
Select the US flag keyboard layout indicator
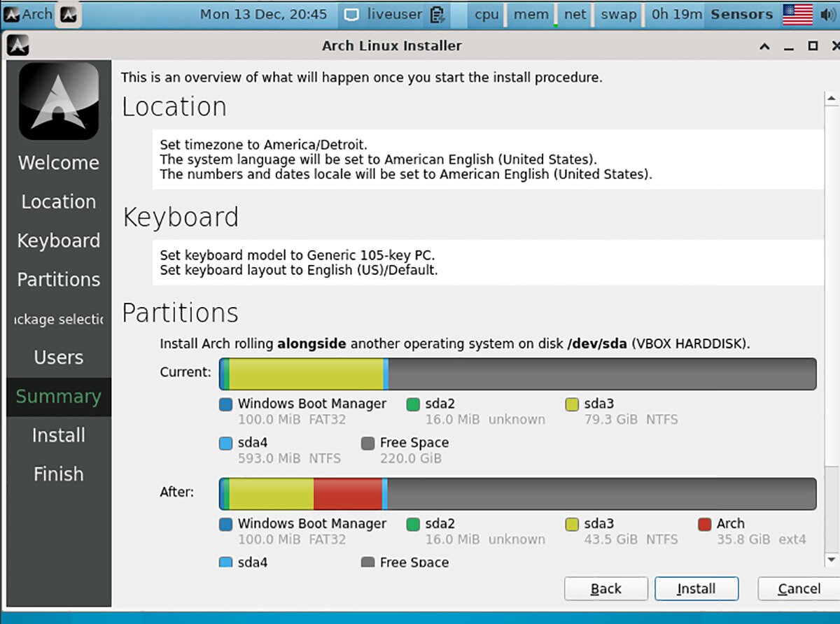[x=797, y=13]
